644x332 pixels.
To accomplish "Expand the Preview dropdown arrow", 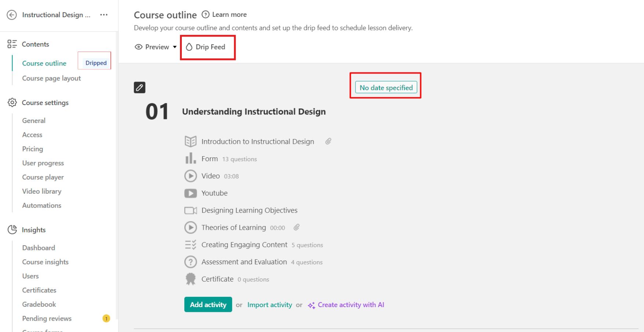I will point(175,47).
